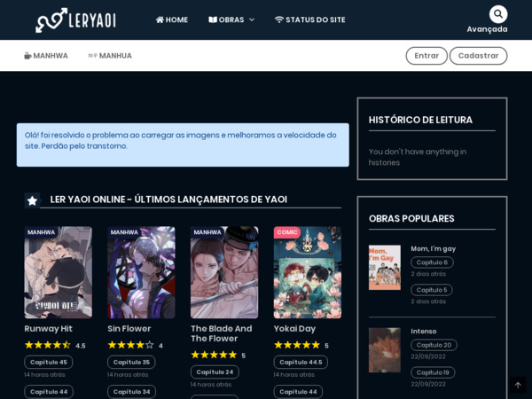
Task: Click the star icon beside latest releases heading
Action: pos(33,200)
